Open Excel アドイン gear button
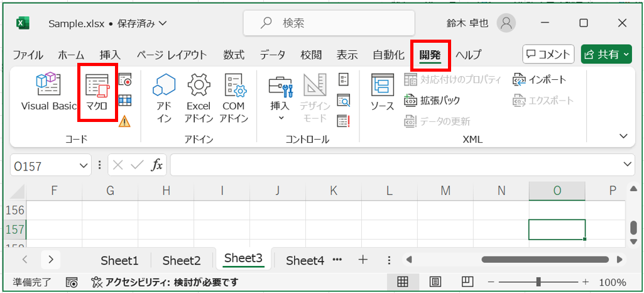 point(199,98)
